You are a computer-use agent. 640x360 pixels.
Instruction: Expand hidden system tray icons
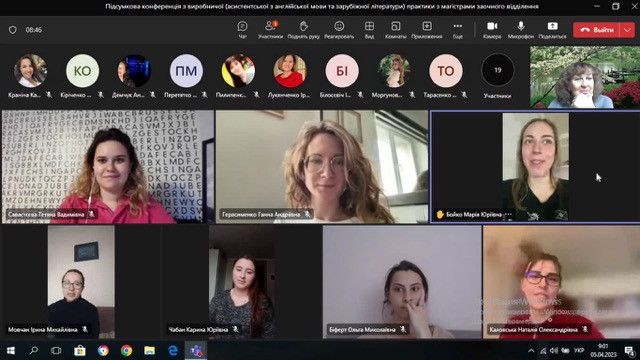(x=531, y=351)
